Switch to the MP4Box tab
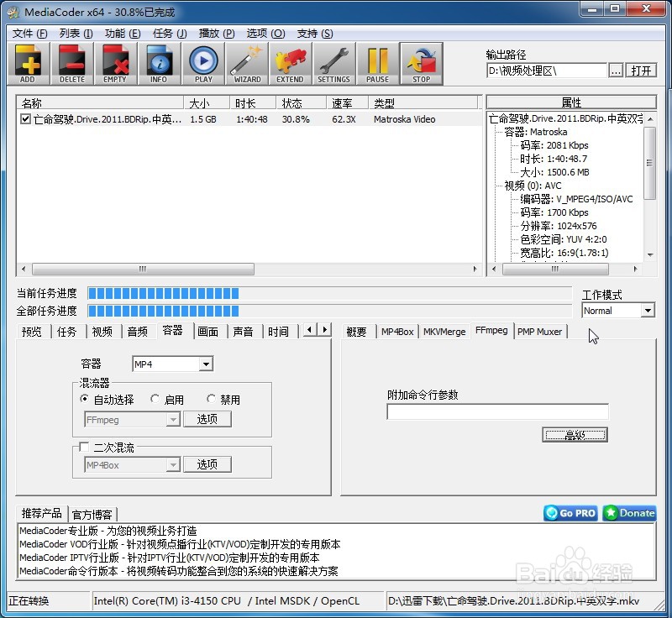 [397, 332]
